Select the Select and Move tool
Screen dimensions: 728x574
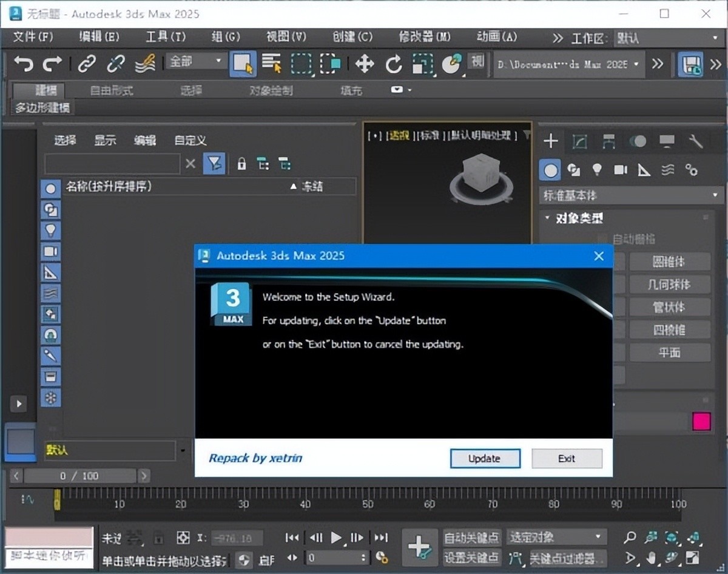coord(364,64)
